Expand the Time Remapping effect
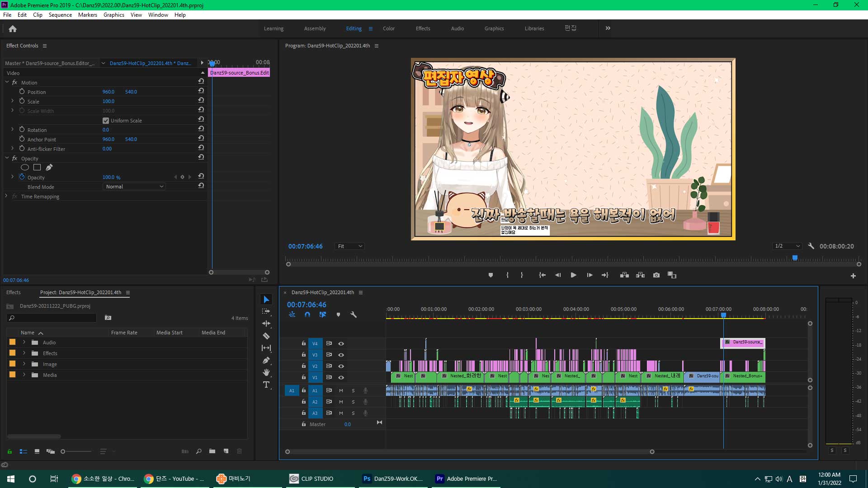 tap(6, 196)
